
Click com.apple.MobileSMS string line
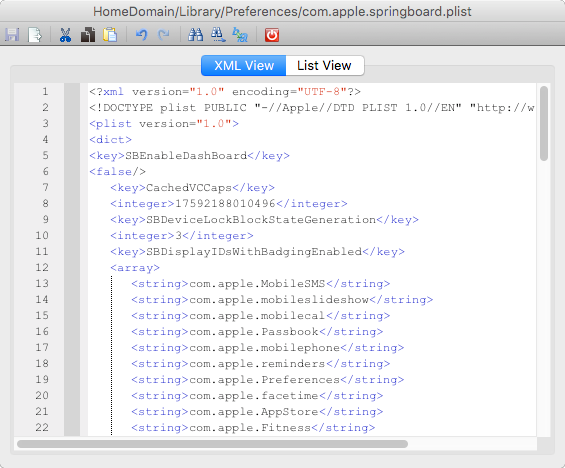pyautogui.click(x=261, y=284)
